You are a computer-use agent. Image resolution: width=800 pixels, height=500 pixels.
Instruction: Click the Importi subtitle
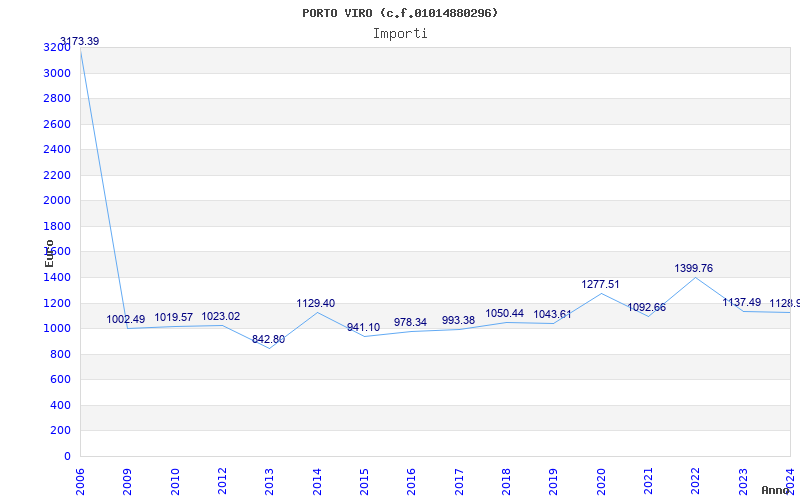click(x=400, y=34)
